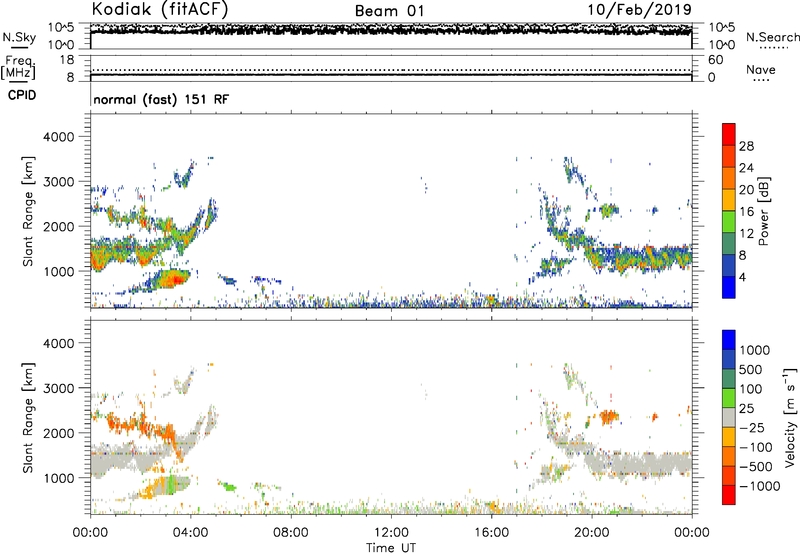This screenshot has height=554, width=800.
Task: Click the 'CPID' label
Action: click(22, 95)
